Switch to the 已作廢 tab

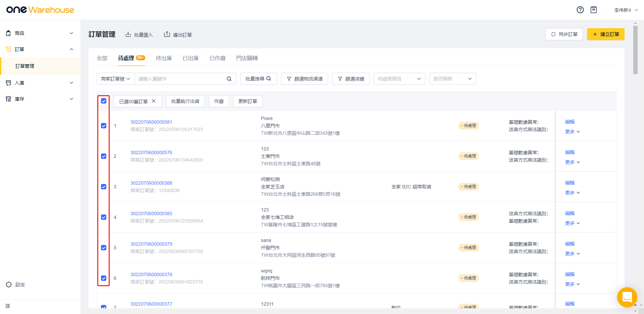(217, 58)
